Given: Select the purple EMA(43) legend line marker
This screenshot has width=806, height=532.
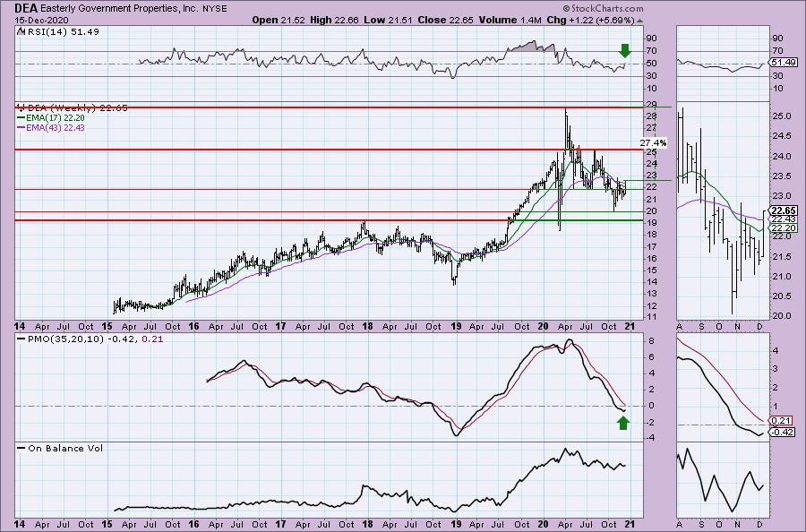Looking at the screenshot, I should coord(21,127).
